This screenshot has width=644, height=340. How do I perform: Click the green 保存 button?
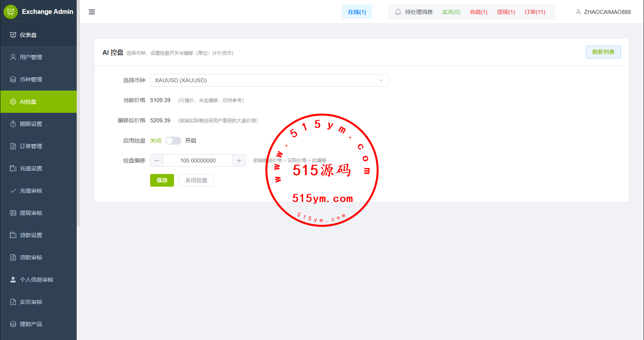pos(162,180)
